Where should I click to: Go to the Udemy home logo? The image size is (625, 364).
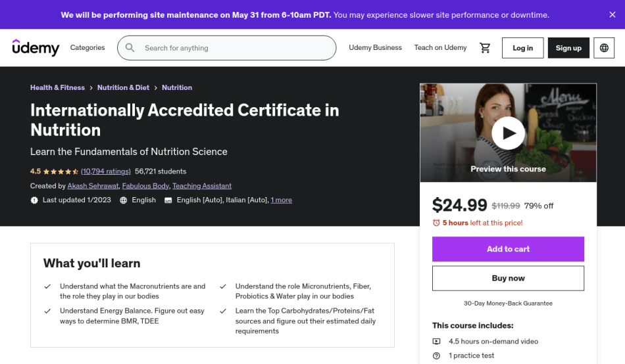click(x=36, y=47)
